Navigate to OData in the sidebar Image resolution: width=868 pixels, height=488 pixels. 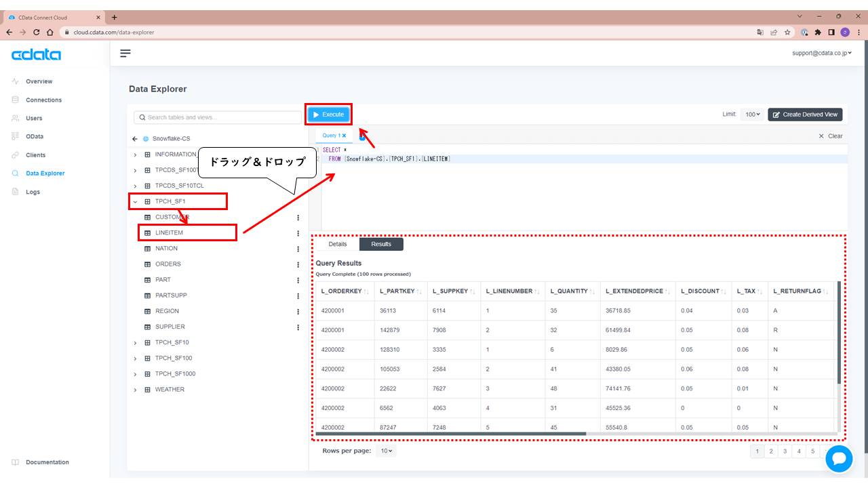point(35,136)
